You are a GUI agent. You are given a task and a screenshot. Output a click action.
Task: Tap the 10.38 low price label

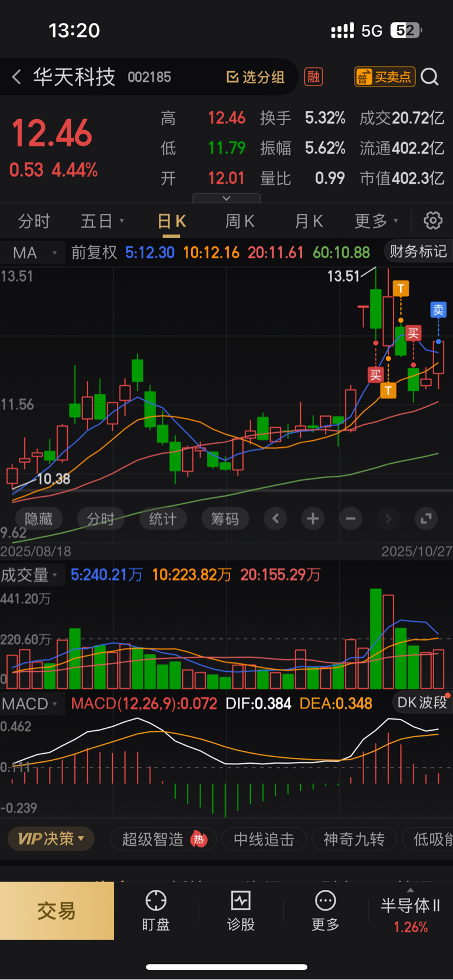point(54,479)
